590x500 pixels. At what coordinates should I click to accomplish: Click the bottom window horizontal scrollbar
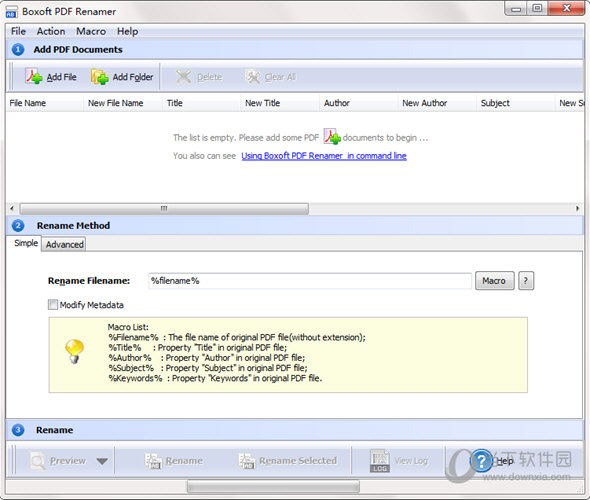[x=273, y=487]
